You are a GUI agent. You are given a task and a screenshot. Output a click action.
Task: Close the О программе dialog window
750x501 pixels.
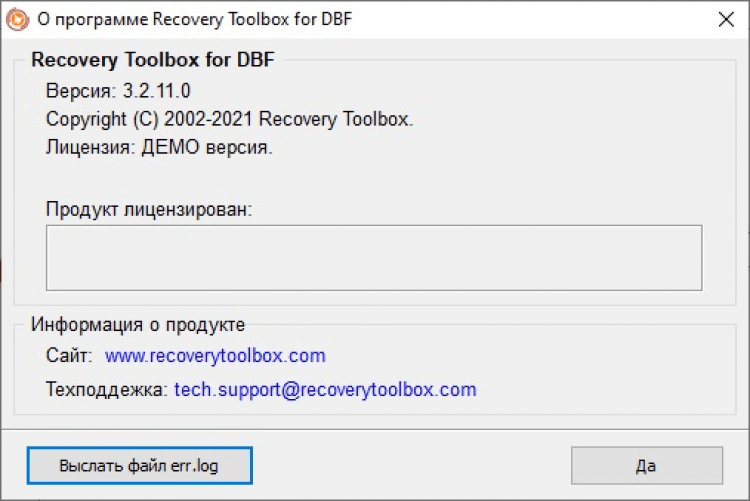[727, 18]
